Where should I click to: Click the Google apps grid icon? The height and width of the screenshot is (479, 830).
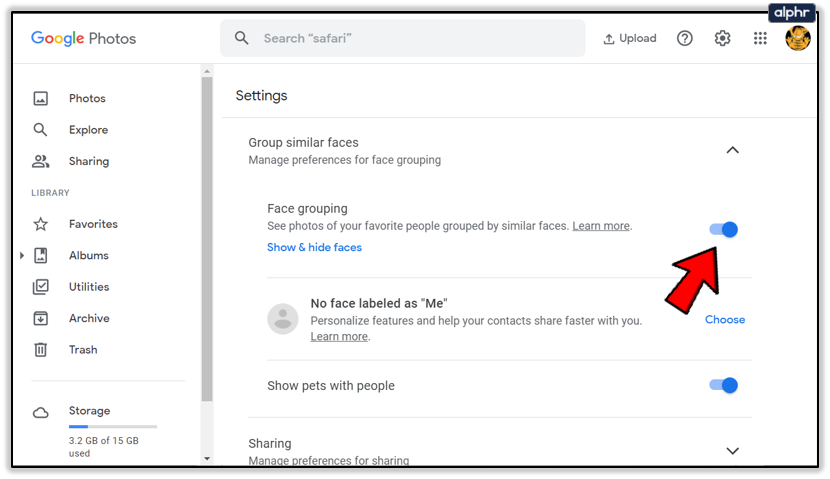[x=760, y=39]
